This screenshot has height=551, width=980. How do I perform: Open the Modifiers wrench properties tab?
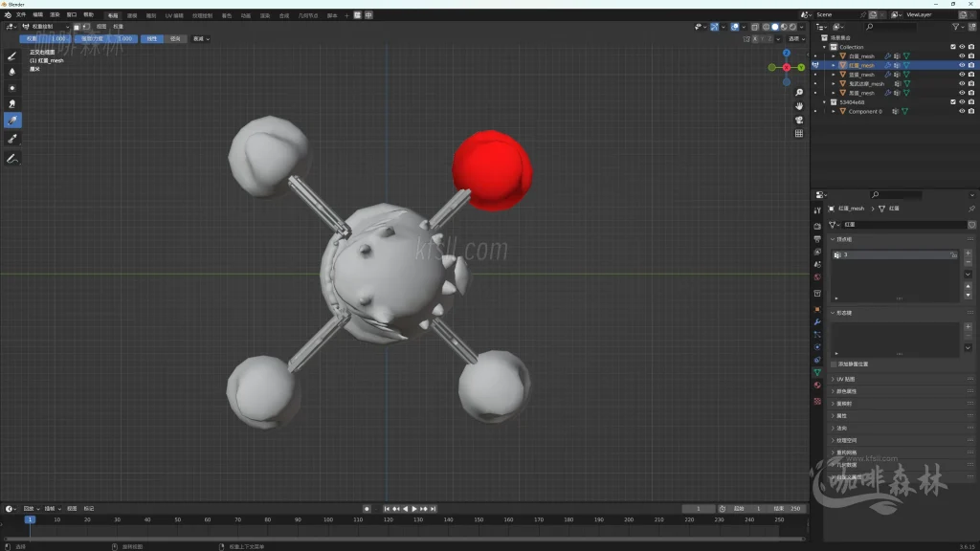[817, 322]
